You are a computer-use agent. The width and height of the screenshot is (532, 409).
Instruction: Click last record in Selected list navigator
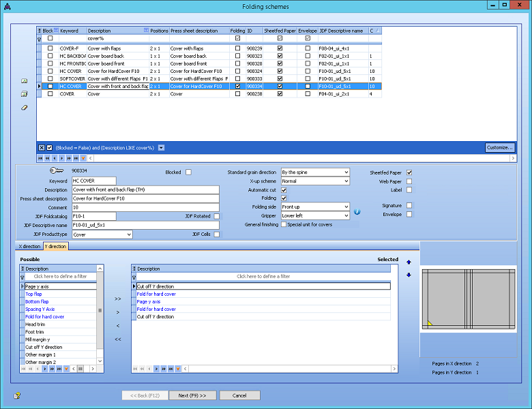(x=171, y=369)
